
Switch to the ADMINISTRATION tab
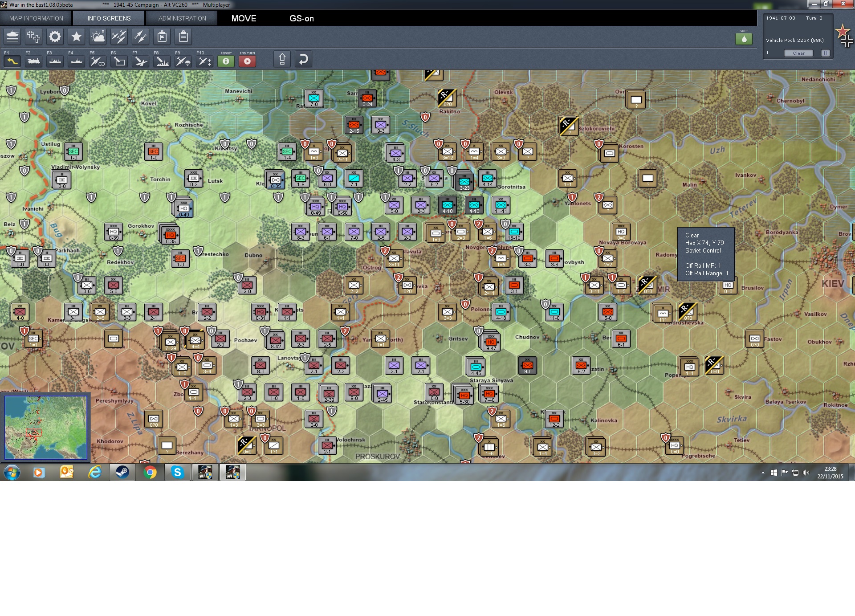pos(182,18)
